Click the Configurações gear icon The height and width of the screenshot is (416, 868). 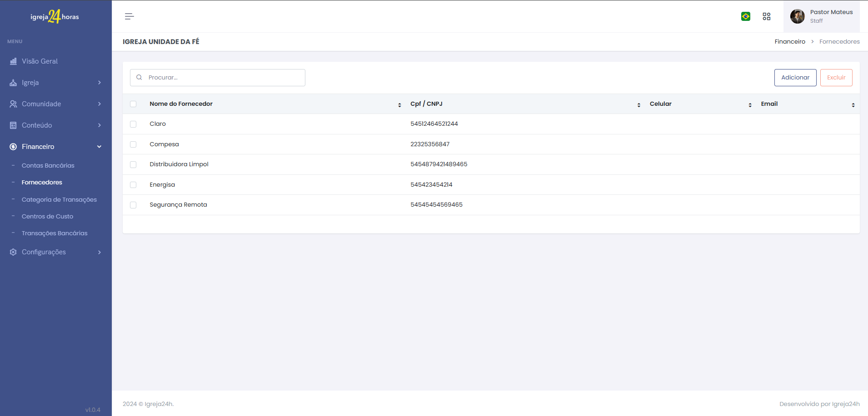point(13,252)
